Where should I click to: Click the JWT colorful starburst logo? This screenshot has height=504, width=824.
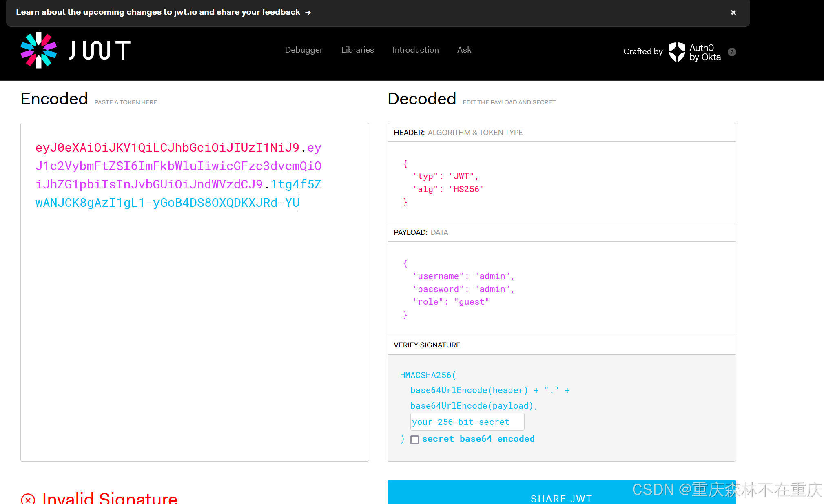(x=39, y=50)
